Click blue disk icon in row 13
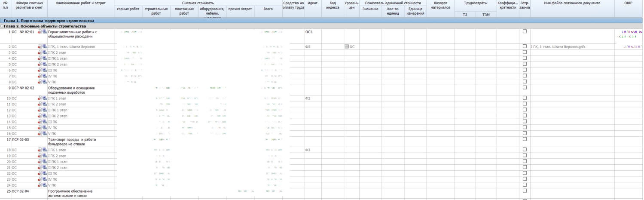This screenshot has width=644, height=200. tap(45, 116)
